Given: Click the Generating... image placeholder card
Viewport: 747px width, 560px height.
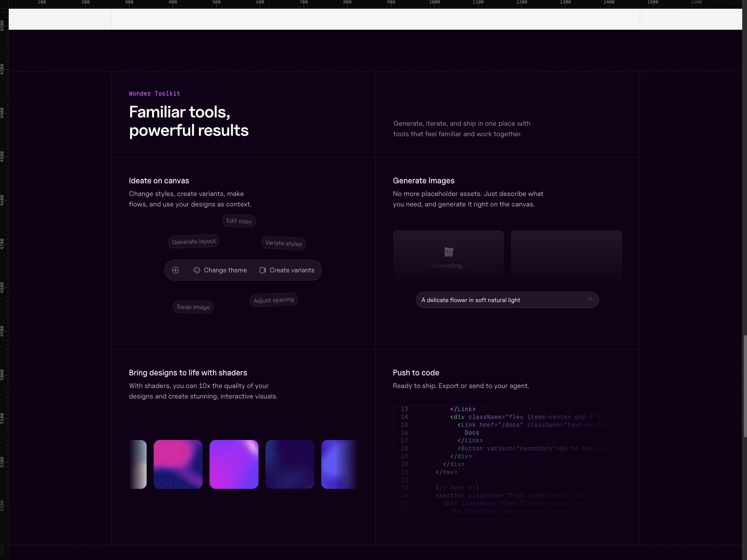Looking at the screenshot, I should click(449, 258).
